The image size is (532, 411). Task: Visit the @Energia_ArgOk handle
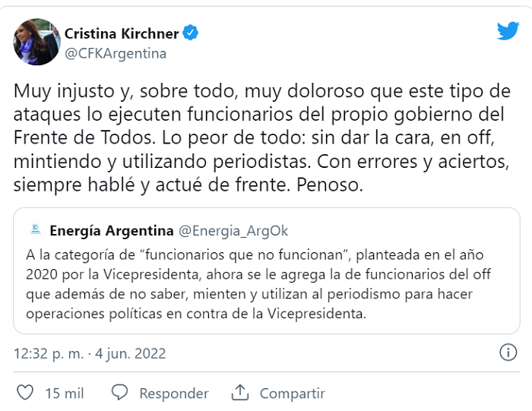tap(233, 231)
